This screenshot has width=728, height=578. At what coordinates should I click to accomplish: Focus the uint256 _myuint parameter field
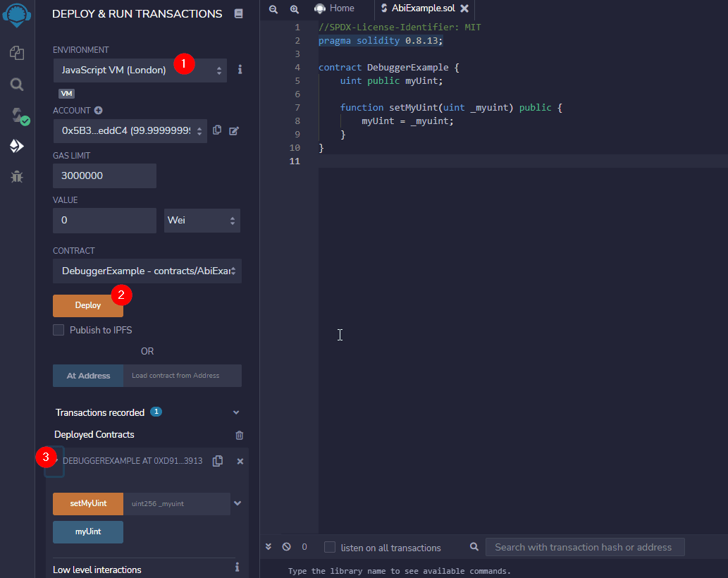coord(177,504)
